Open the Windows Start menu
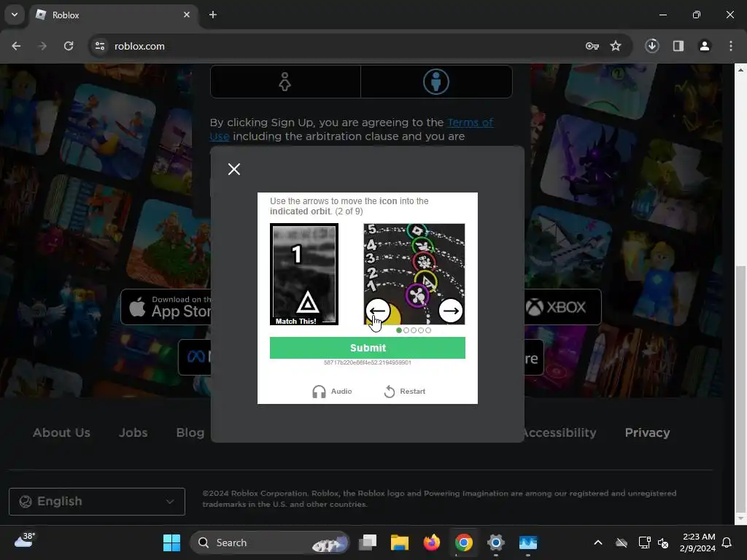The height and width of the screenshot is (560, 747). coord(171,542)
